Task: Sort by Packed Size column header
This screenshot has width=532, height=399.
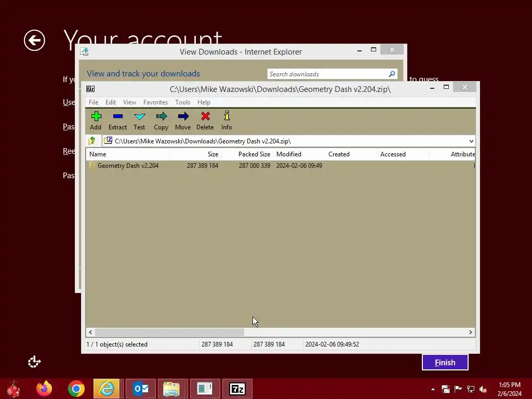Action: point(247,154)
